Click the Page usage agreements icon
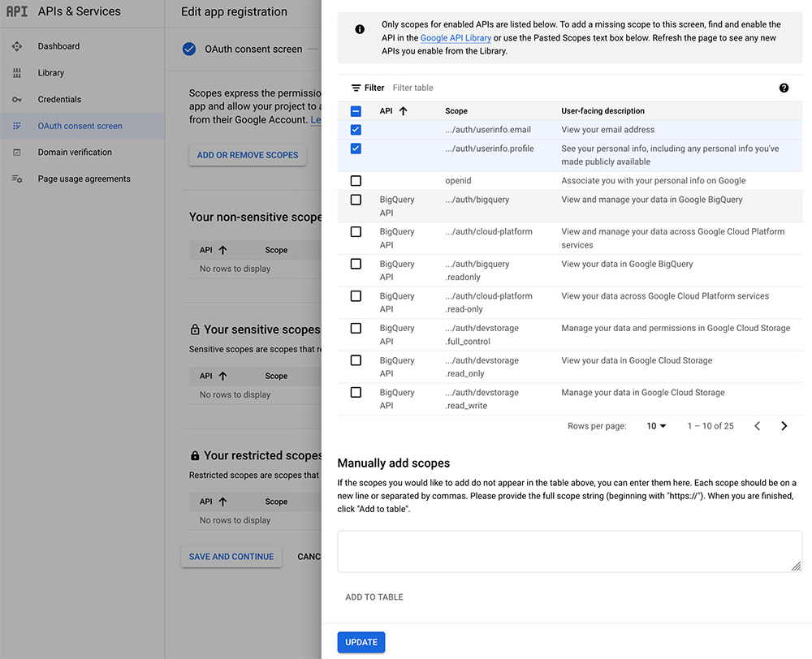This screenshot has height=659, width=812. tap(17, 179)
